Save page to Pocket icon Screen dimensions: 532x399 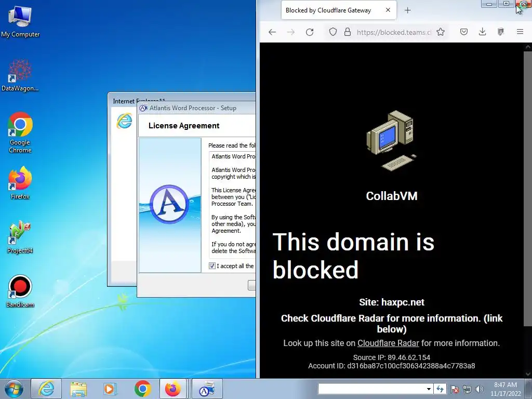click(464, 32)
